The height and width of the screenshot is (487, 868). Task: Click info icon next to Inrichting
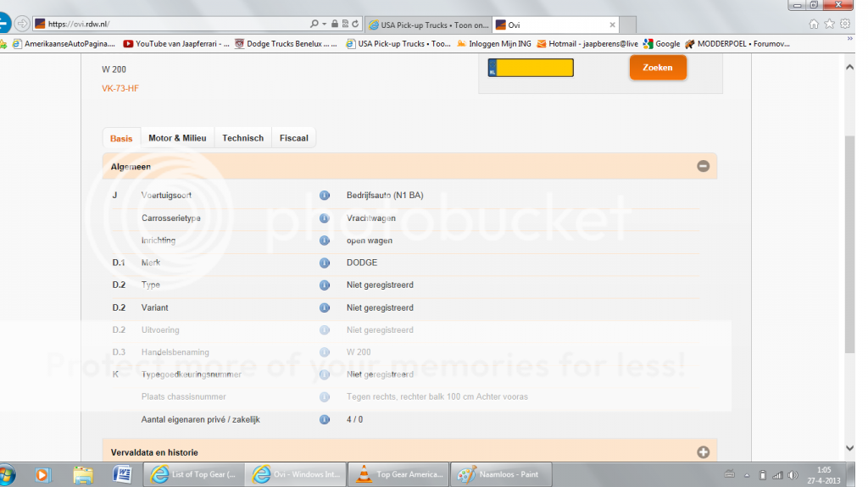[325, 241]
